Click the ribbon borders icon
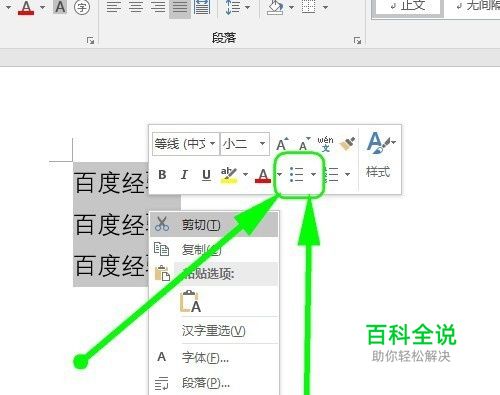The image size is (500, 395). click(x=309, y=7)
